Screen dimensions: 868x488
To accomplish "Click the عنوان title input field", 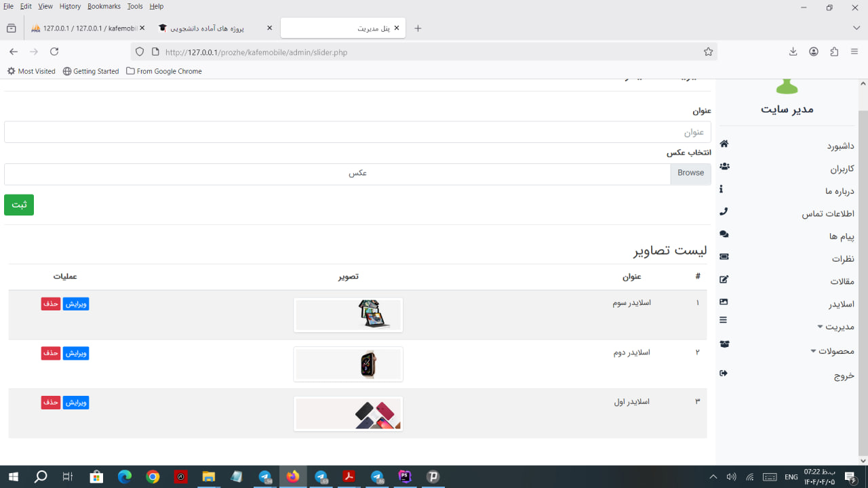I will tap(357, 132).
